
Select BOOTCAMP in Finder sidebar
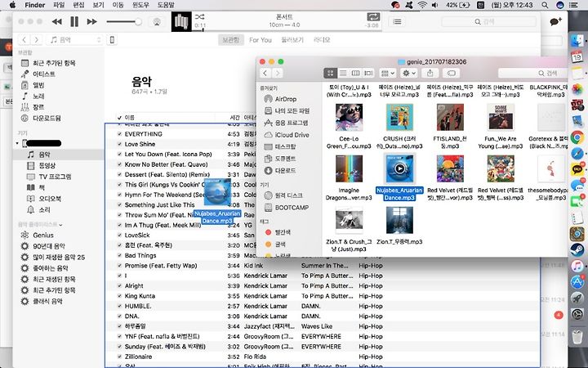coord(292,207)
